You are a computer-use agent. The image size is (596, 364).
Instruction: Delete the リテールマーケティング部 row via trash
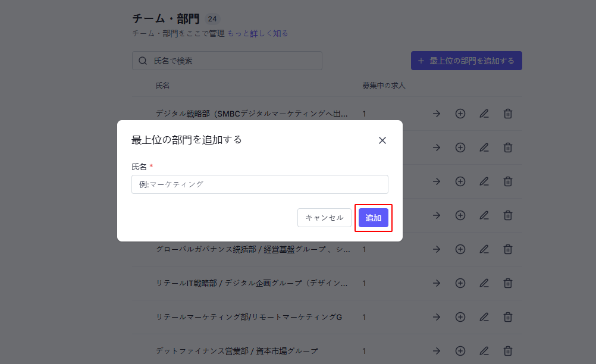(508, 317)
